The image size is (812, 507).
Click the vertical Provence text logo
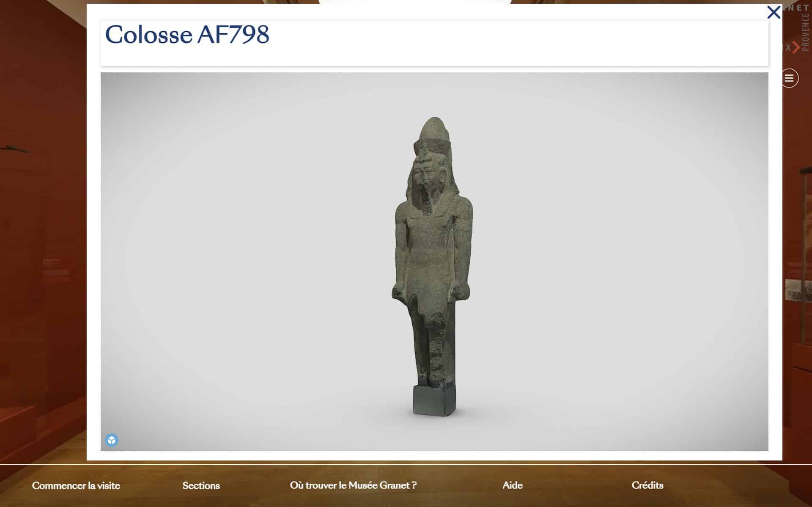(806, 32)
